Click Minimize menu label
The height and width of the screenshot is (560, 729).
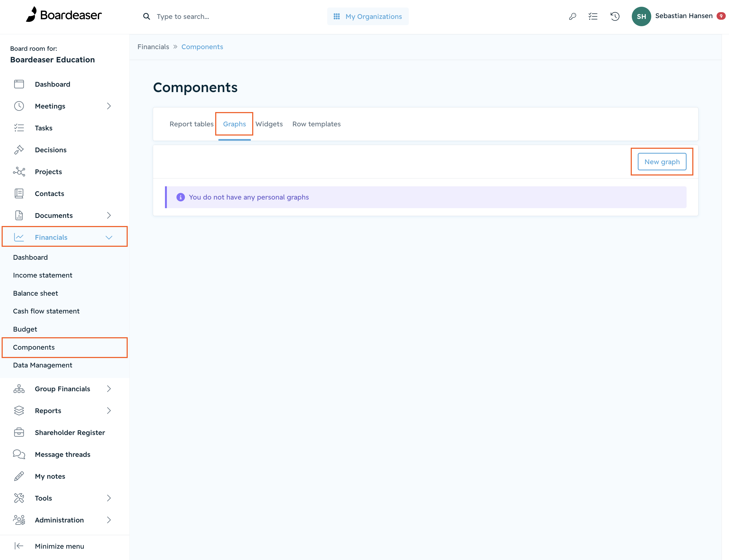tap(59, 546)
